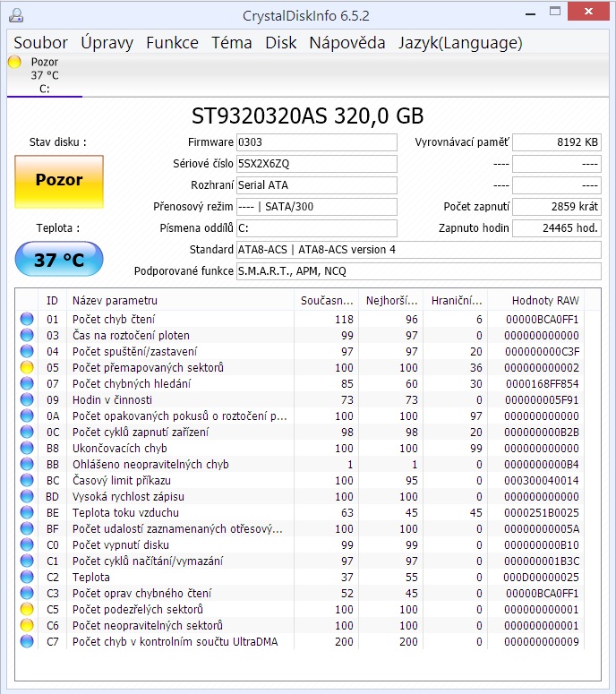The width and height of the screenshot is (616, 694).
Task: Click the Hodnoty RAW column header
Action: 536,301
